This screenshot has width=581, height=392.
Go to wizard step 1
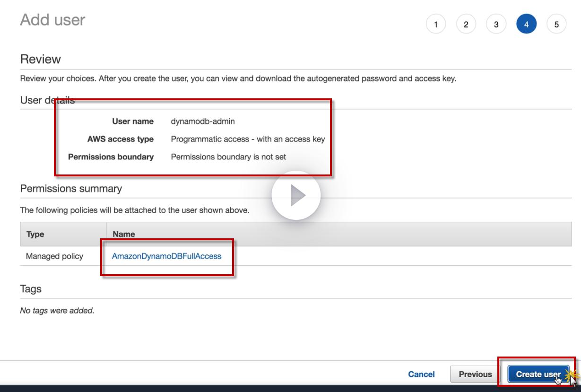pyautogui.click(x=435, y=25)
